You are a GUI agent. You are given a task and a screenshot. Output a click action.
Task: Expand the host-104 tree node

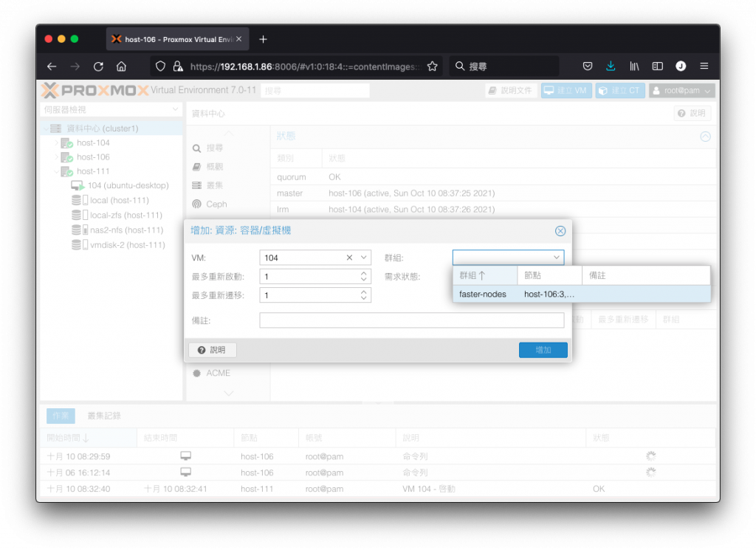click(x=56, y=142)
